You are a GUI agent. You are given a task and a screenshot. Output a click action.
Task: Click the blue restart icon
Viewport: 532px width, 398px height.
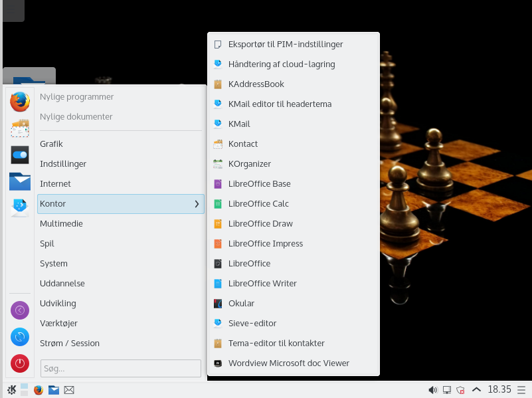(20, 337)
